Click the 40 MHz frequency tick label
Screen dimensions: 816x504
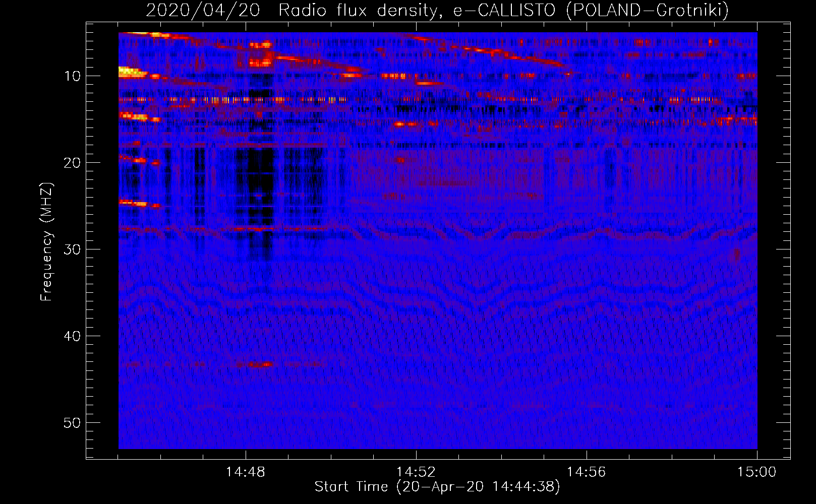[x=72, y=336]
